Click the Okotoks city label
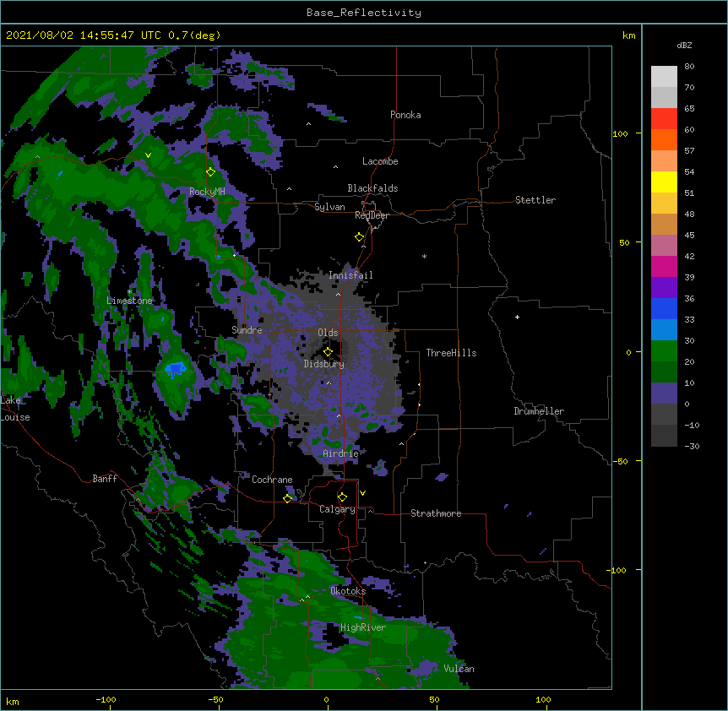Viewport: 728px width, 711px height. [x=348, y=591]
